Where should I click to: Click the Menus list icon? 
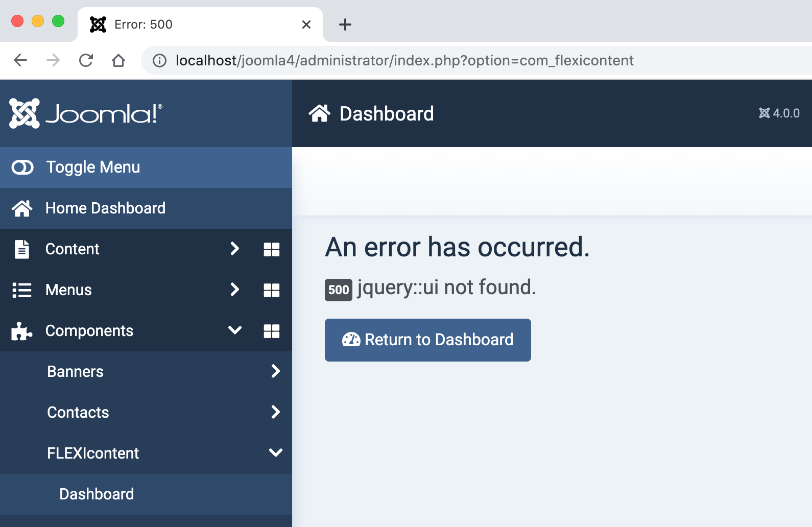[x=22, y=290]
